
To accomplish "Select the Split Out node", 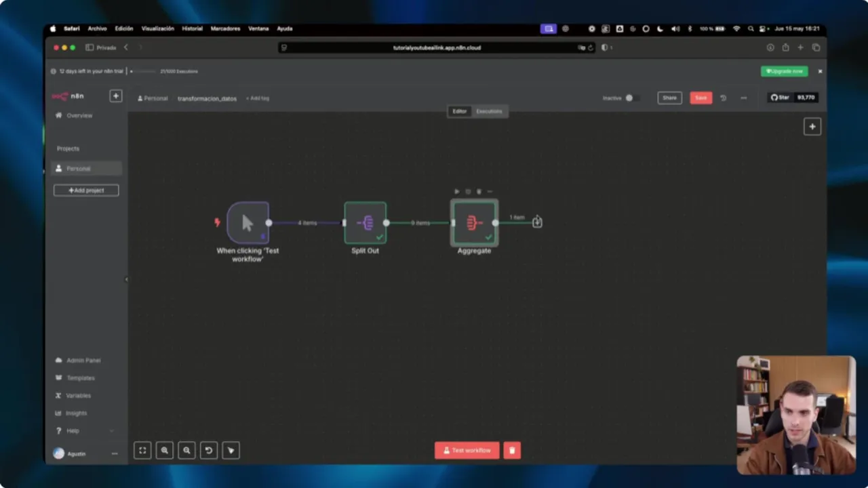I will [366, 222].
